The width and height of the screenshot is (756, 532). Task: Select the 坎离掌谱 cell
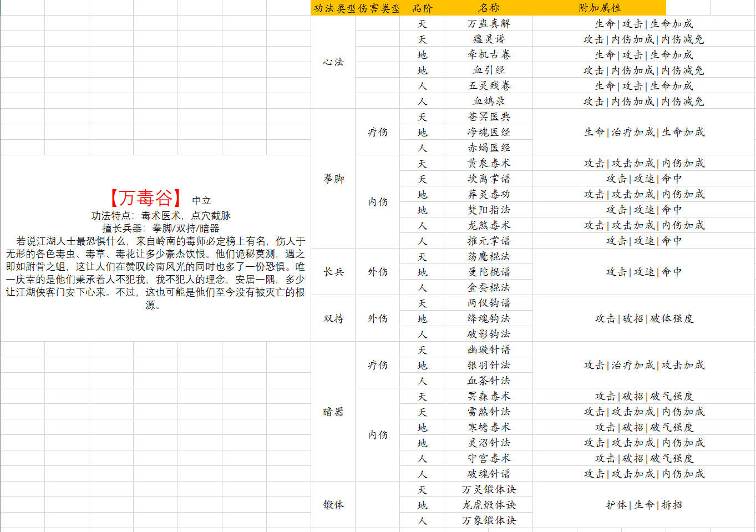pyautogui.click(x=489, y=179)
